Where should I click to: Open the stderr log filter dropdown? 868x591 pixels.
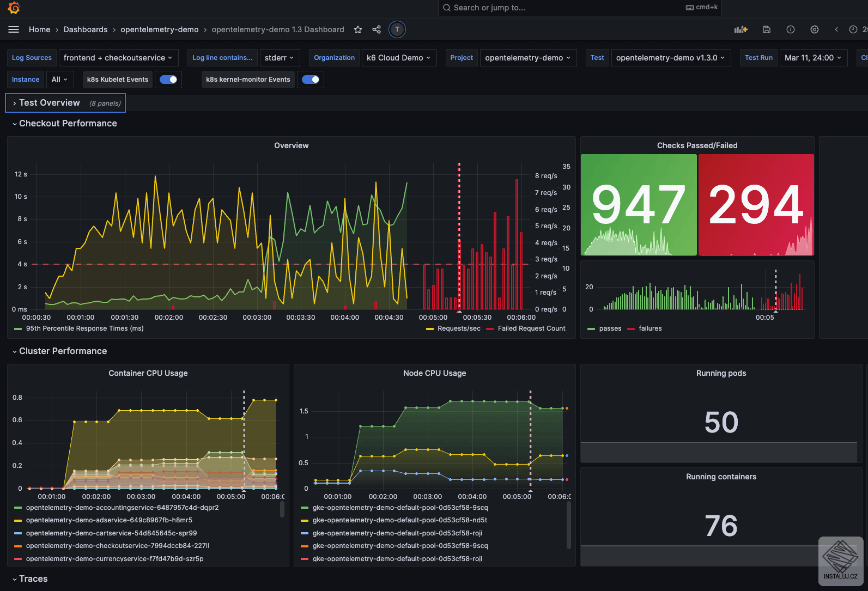coord(280,58)
